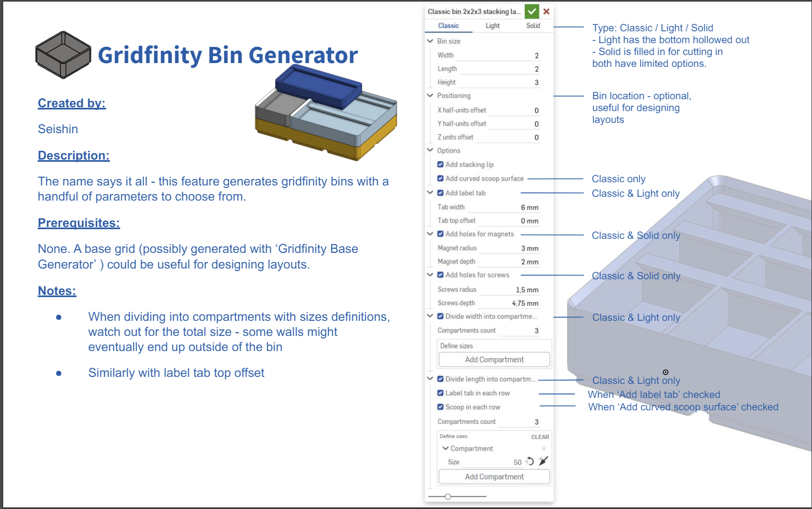812x509 pixels.
Task: Click Add Compartment under Divide length
Action: 494,477
